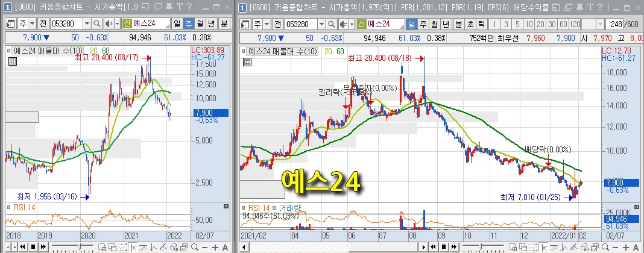
Task: Select yearly 년 period in left window
Action: (x=212, y=23)
